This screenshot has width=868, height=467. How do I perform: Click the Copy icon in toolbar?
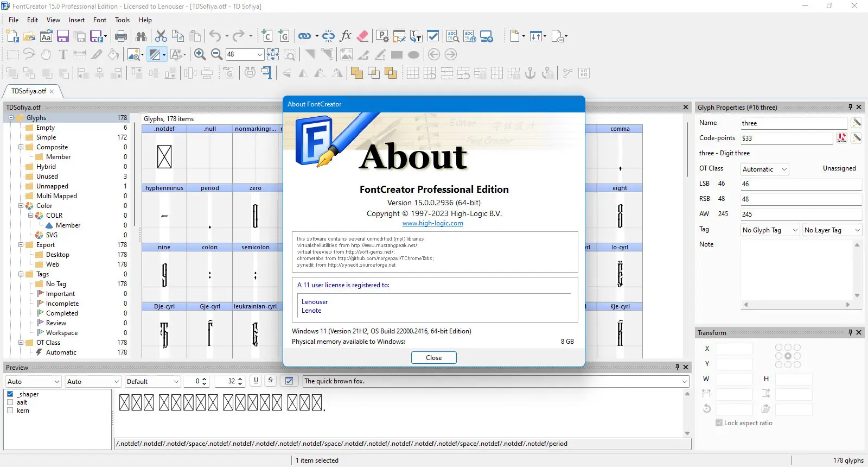tap(178, 36)
